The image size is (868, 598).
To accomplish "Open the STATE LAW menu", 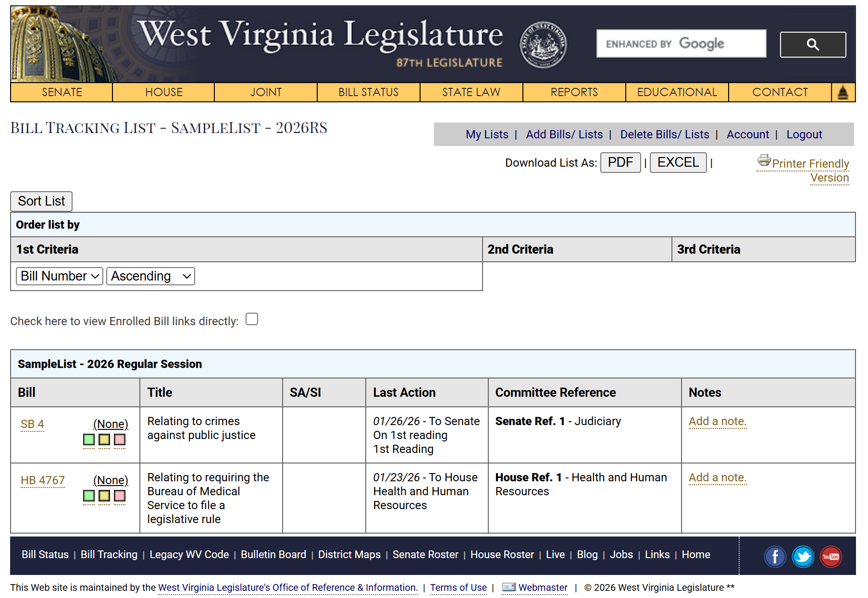I will tap(471, 92).
